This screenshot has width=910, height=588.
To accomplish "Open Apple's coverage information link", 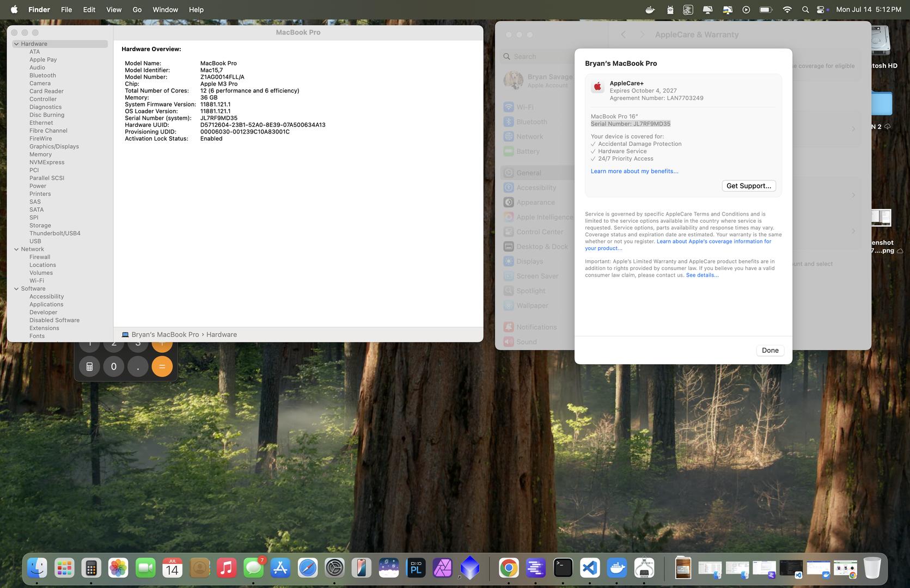I will tap(714, 241).
